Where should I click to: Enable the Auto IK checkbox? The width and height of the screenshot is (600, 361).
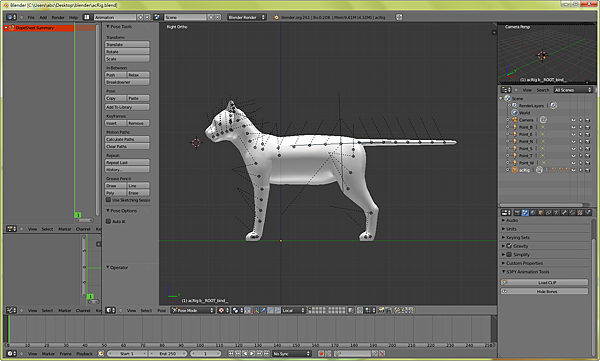pyautogui.click(x=108, y=221)
